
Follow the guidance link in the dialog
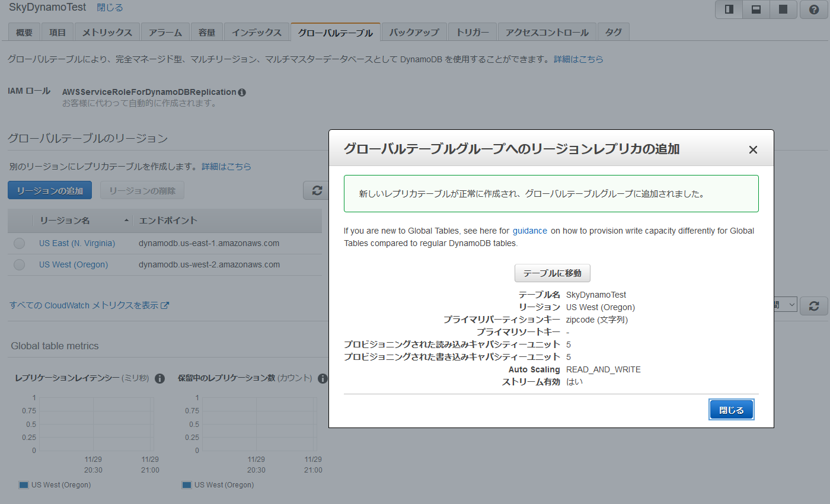point(530,231)
